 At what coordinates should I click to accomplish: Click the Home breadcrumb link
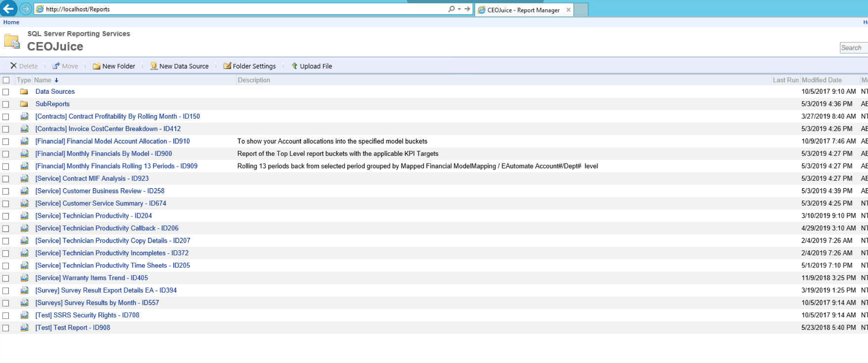coord(11,22)
